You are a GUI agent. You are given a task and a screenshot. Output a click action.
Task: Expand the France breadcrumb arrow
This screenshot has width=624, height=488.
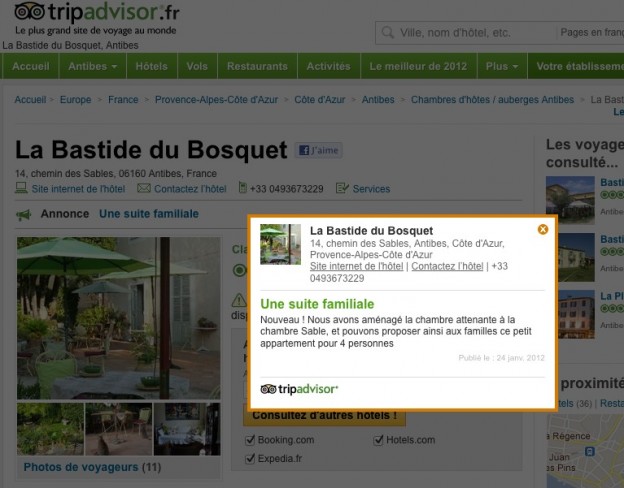point(145,100)
